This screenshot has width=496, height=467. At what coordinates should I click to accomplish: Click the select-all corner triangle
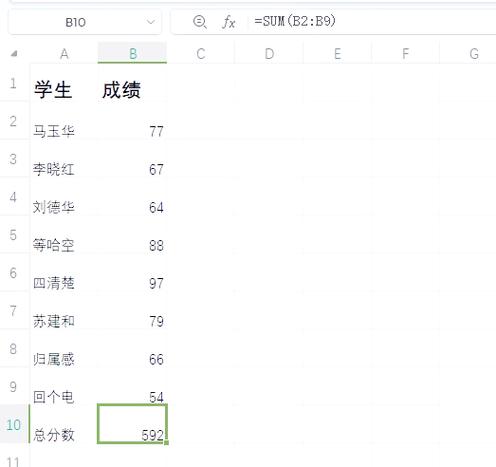click(14, 53)
